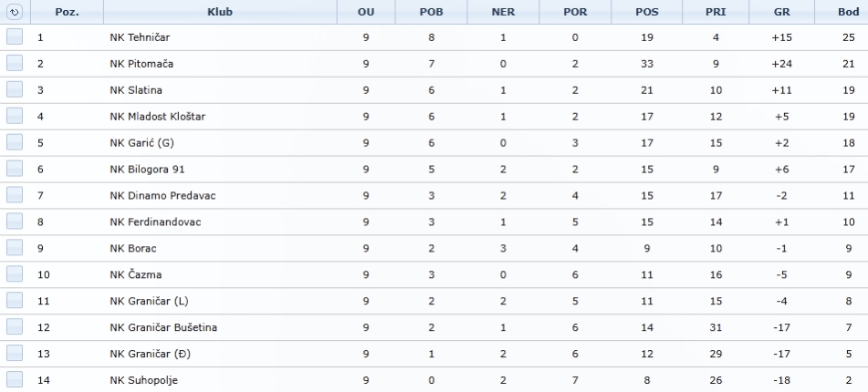Select the row button for NK Garić (G)

[15, 142]
